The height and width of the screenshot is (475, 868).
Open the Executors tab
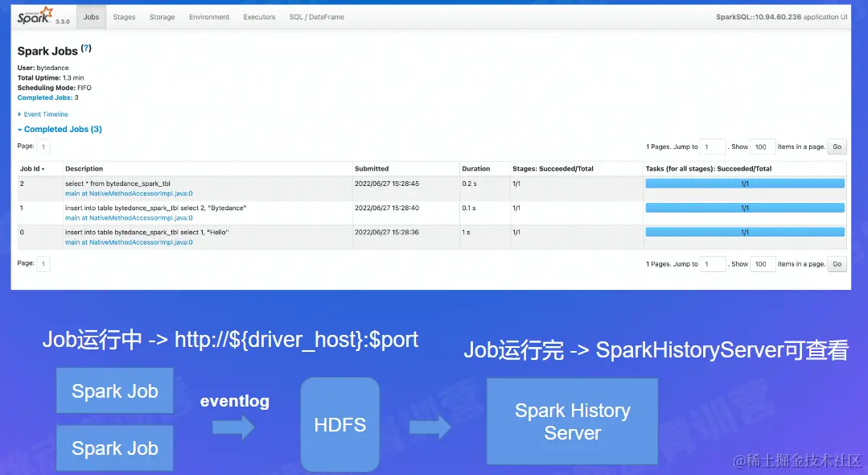click(x=259, y=17)
